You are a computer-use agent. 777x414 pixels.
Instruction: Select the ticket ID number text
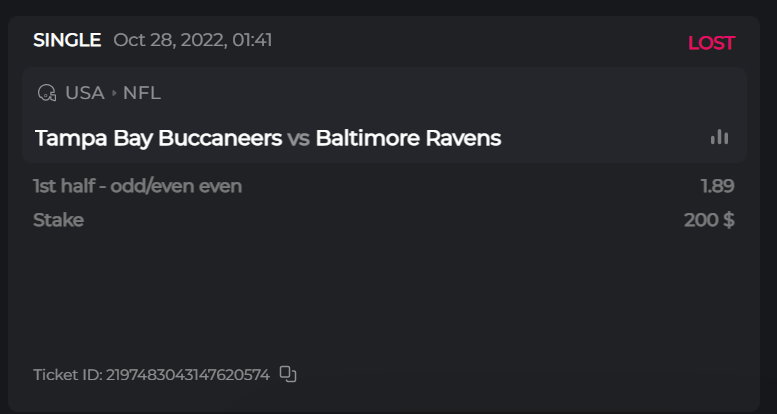(188, 375)
